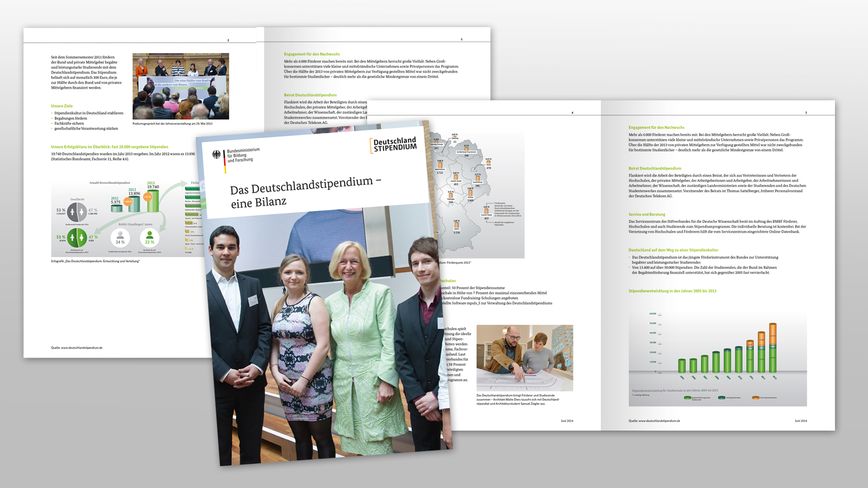
Task: Click the Deutschland Stipendium logo on the cover
Action: pos(393,145)
